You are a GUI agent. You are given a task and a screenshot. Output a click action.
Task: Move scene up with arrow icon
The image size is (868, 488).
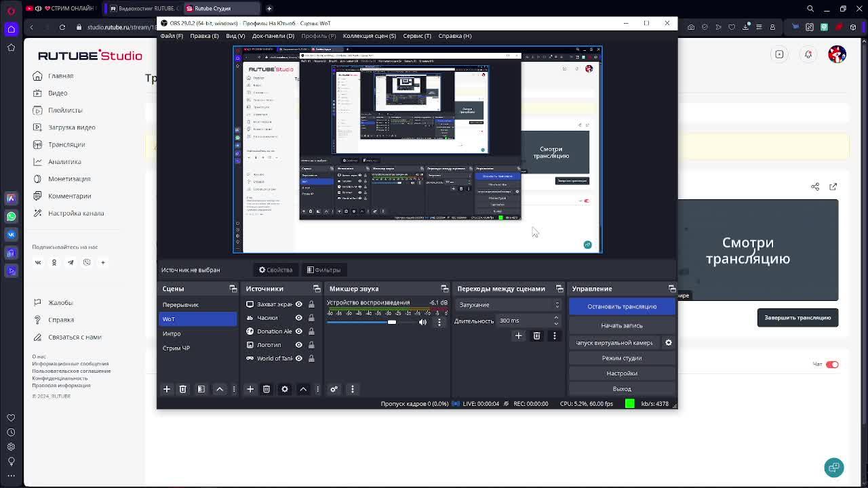[x=220, y=389]
